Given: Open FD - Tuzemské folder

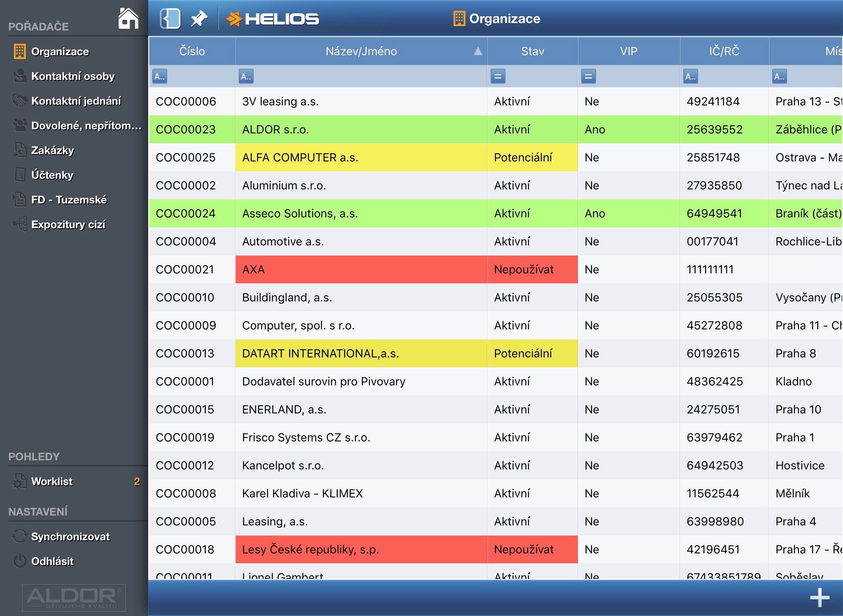Looking at the screenshot, I should coord(74,200).
